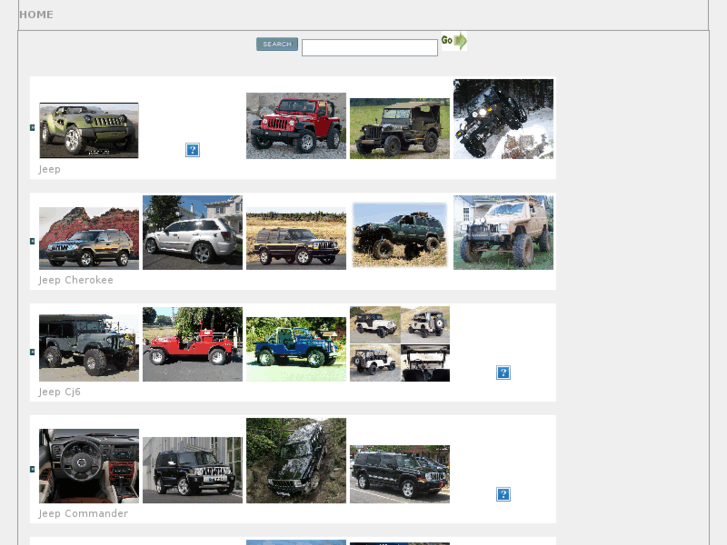Click the Jeep category label
727x545 pixels.
pos(50,169)
